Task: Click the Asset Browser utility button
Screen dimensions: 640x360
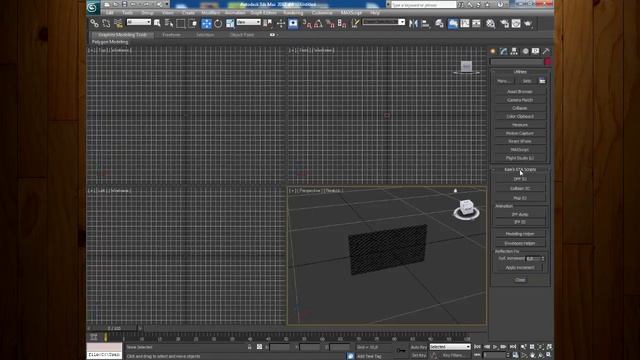Action: tap(520, 91)
